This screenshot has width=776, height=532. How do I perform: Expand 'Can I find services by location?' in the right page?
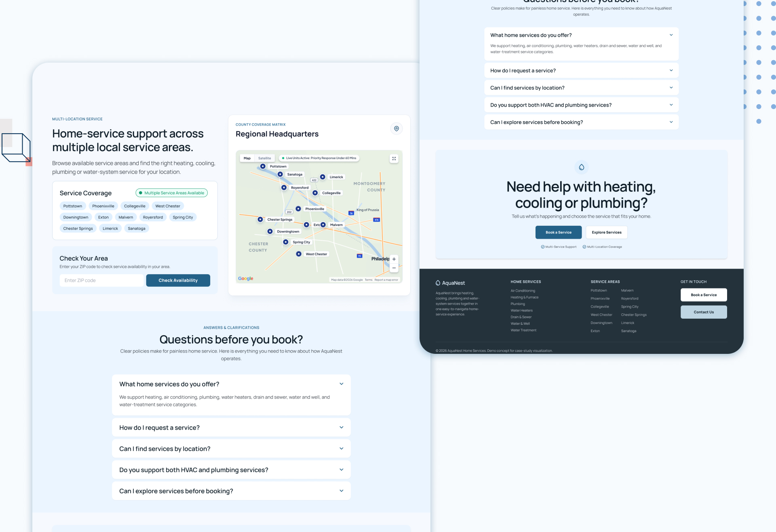tap(581, 88)
